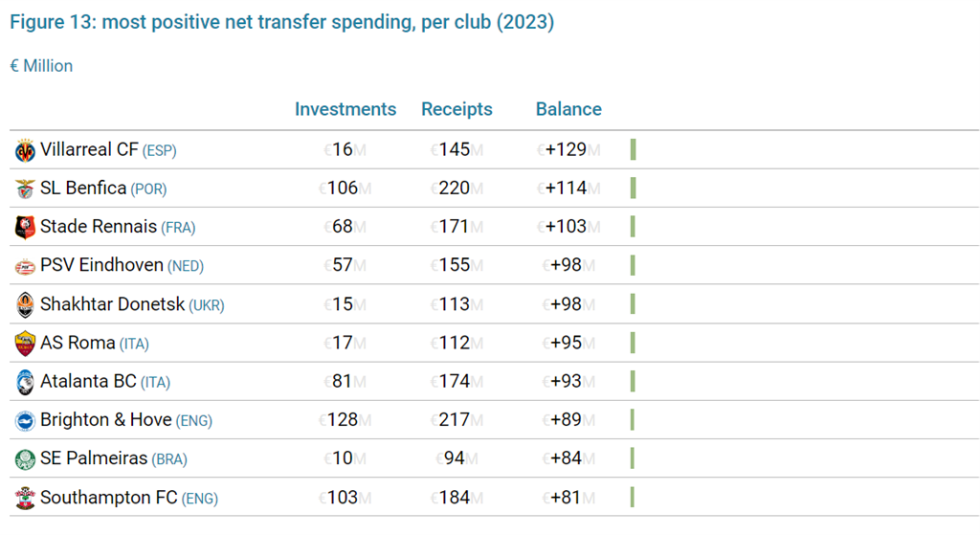980x535 pixels.
Task: Click the Shakhtar Donetsk club crest
Action: (x=25, y=304)
